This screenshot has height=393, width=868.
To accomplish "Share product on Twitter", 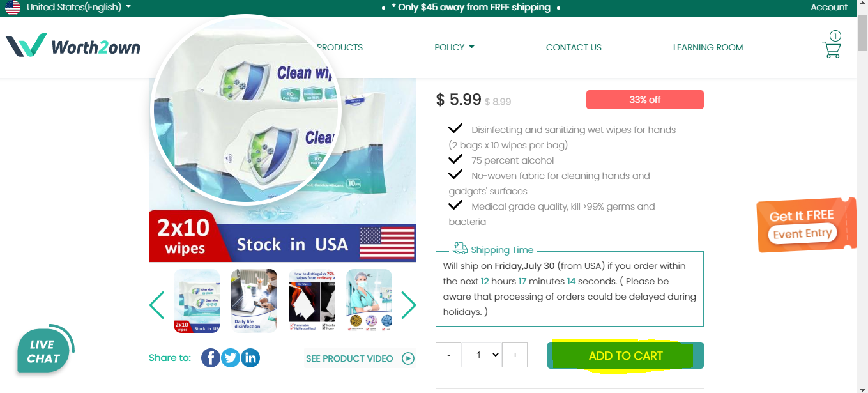I will (231, 358).
